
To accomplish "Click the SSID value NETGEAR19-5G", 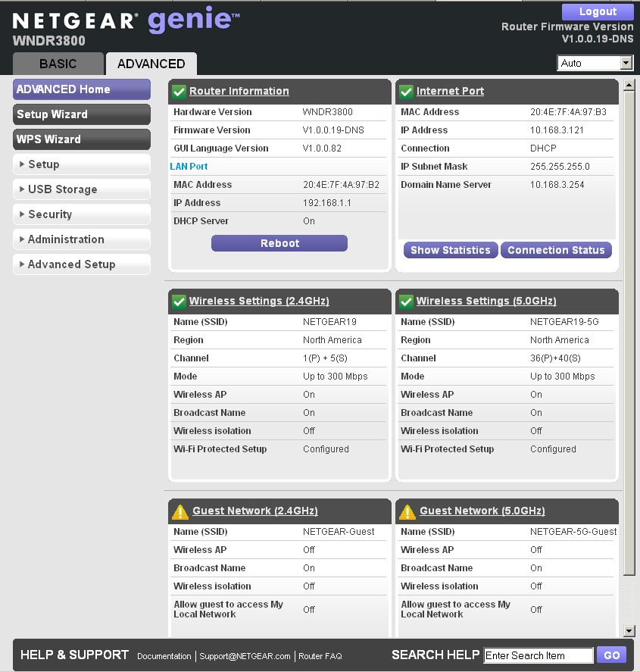I will click(564, 322).
